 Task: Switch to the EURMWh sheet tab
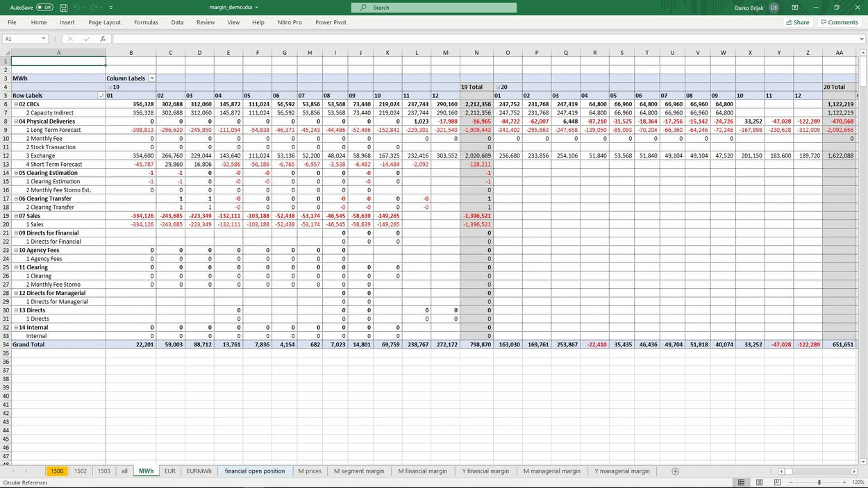199,471
